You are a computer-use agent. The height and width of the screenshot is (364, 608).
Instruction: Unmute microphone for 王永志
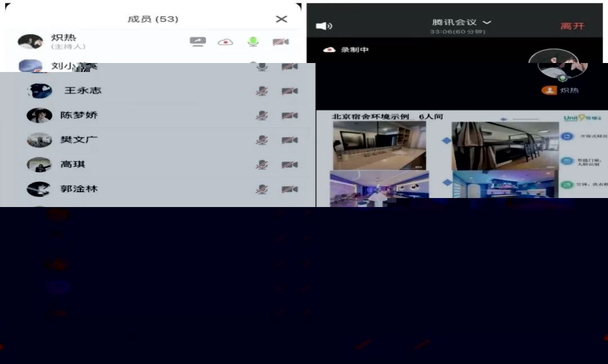(262, 91)
